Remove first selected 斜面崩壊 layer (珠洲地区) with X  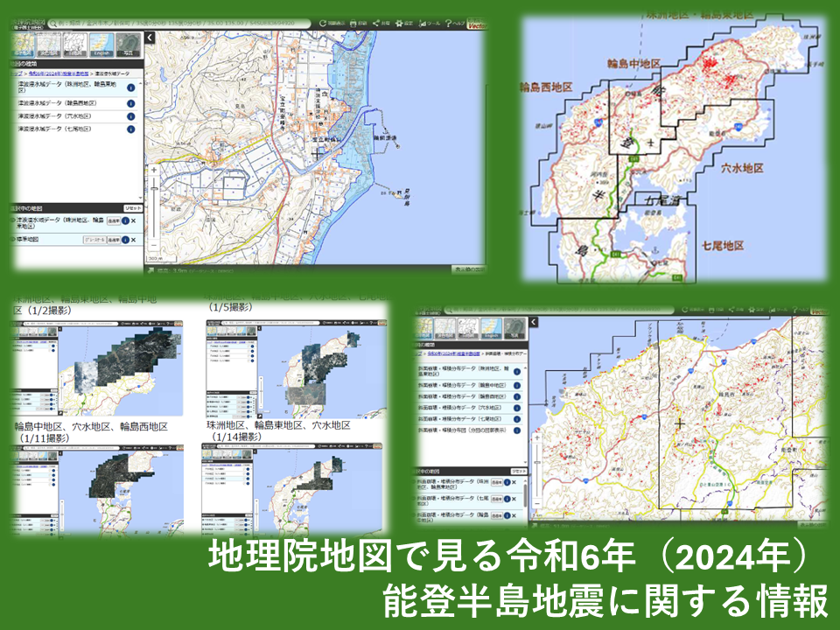514,483
